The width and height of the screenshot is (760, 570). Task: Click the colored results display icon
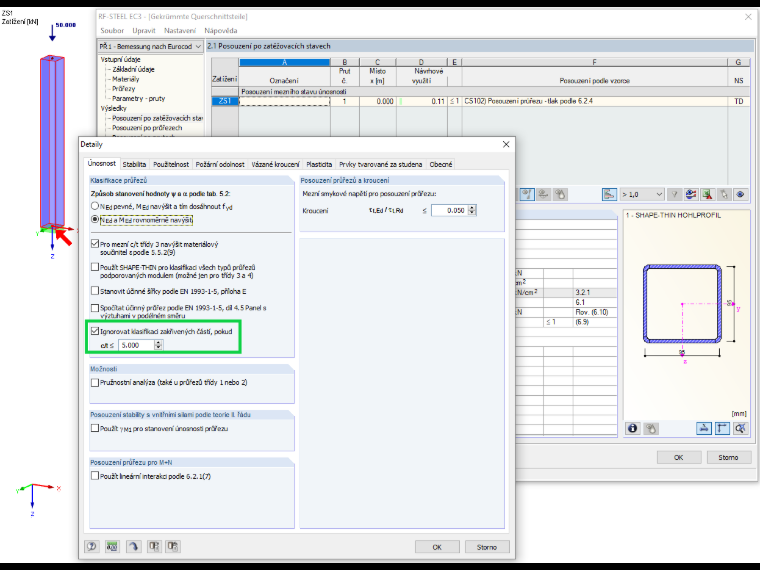click(691, 194)
